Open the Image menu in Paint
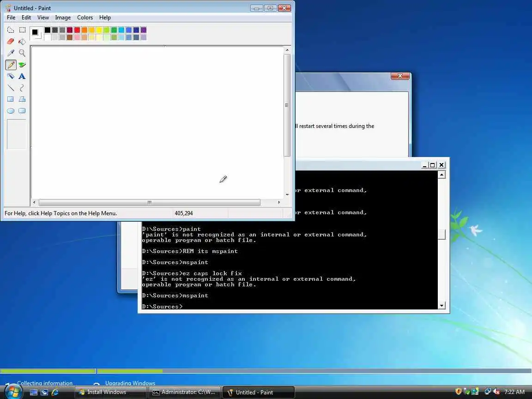 tap(63, 17)
